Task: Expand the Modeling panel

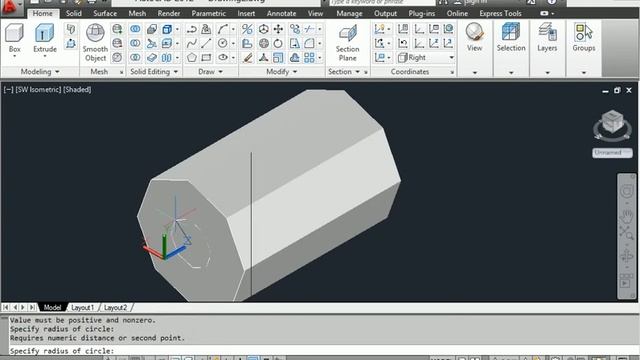Action: pos(40,72)
